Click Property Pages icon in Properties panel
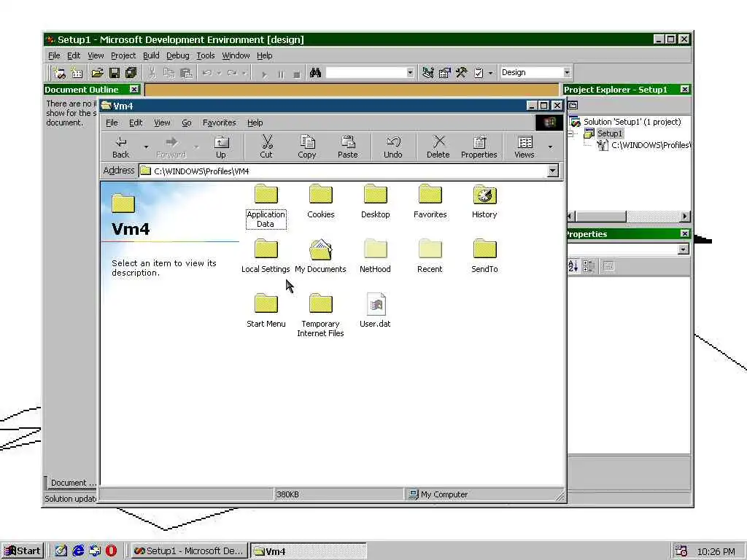 608,266
